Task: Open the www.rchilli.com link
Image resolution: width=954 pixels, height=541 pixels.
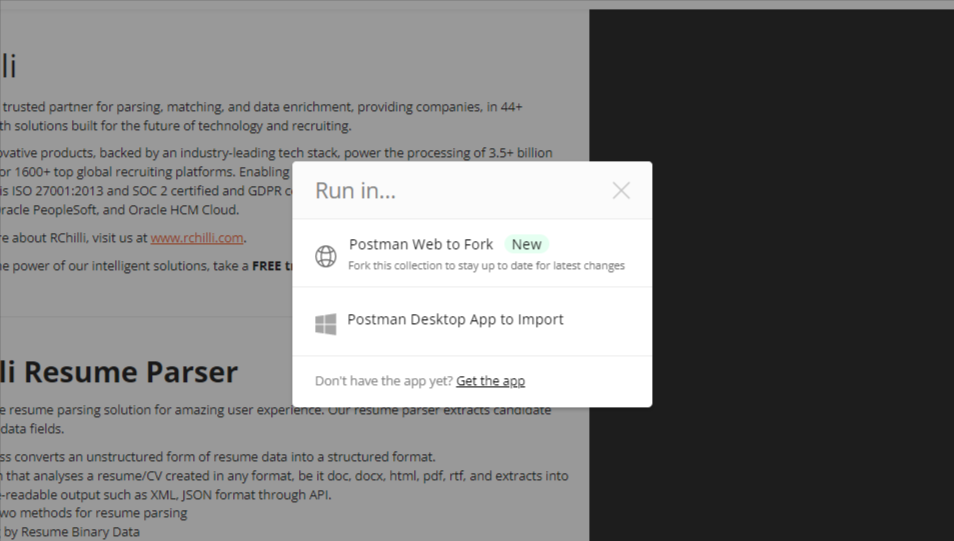Action: pyautogui.click(x=197, y=238)
